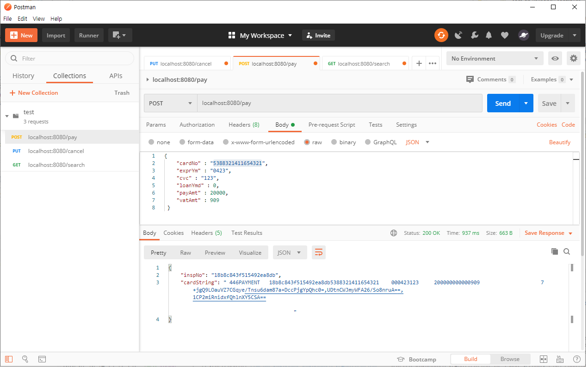The height and width of the screenshot is (367, 588).
Task: Copy response body to clipboard icon
Action: pyautogui.click(x=555, y=251)
